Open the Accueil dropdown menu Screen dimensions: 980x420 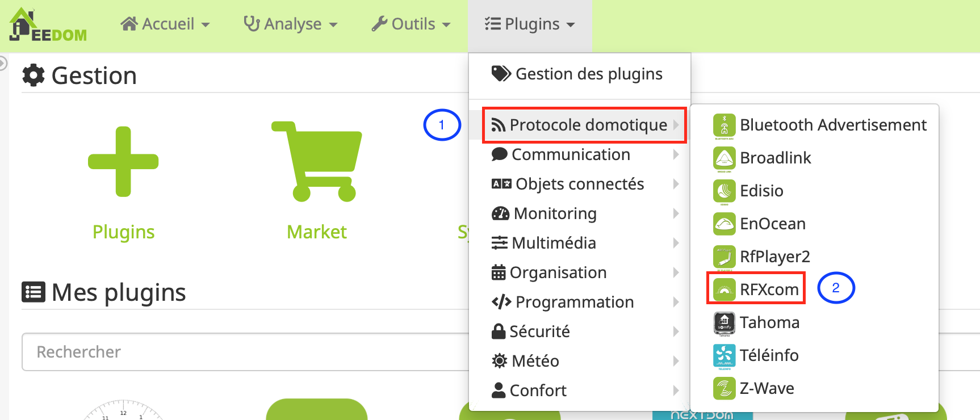tap(165, 24)
